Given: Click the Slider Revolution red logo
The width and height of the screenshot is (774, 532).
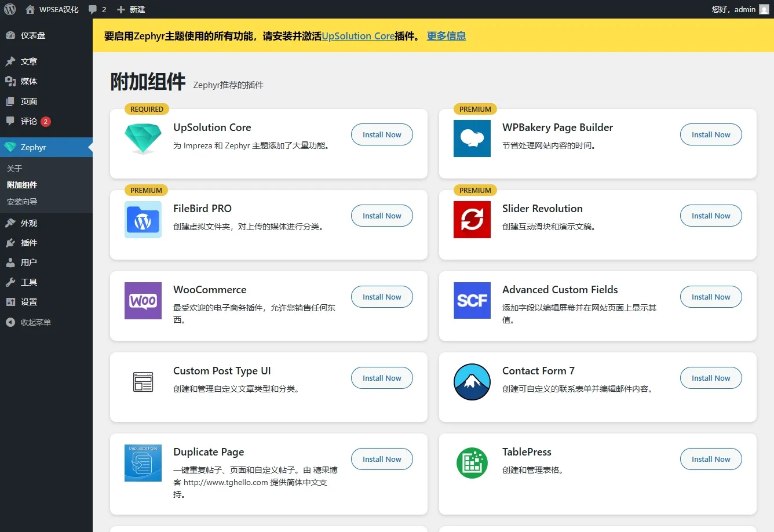Looking at the screenshot, I should point(472,220).
